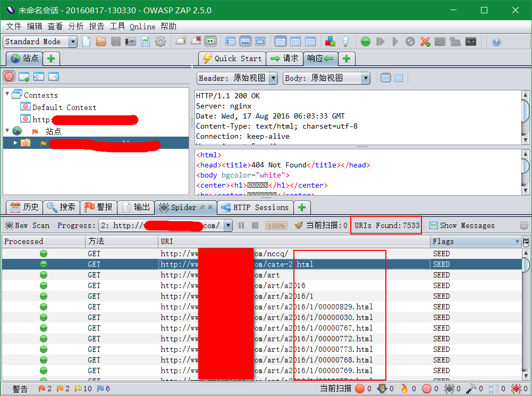Hide unpinned tabs icon with red X
532x396 pixels.
tap(196, 41)
